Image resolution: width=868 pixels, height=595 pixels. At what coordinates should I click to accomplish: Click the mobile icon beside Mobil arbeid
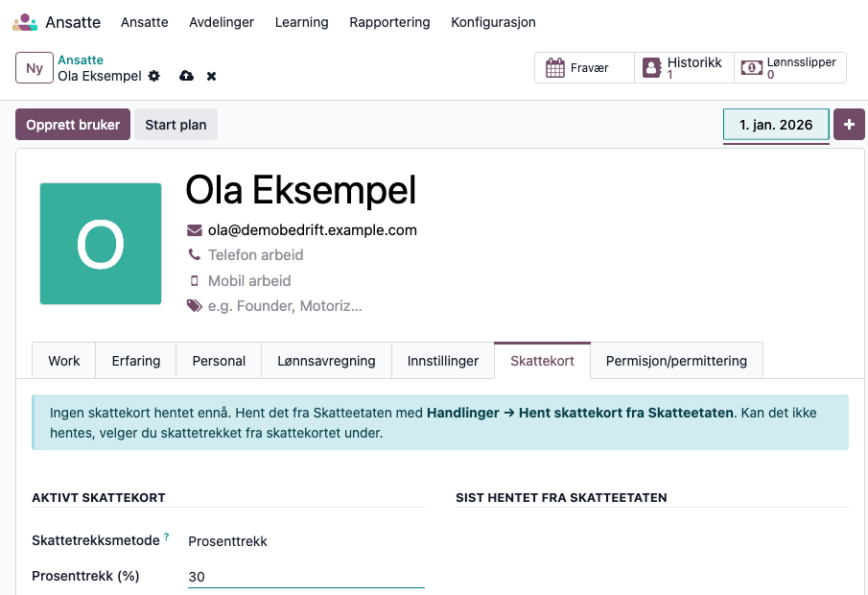click(195, 281)
